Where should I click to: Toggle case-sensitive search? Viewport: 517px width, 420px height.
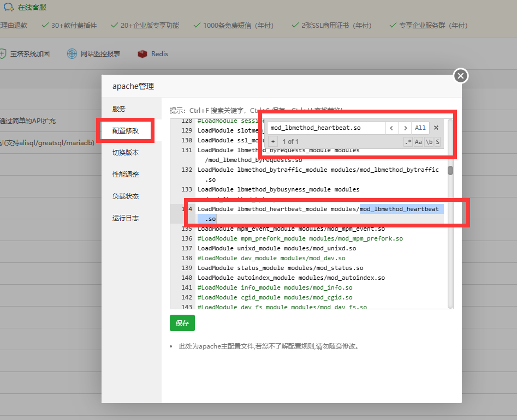[418, 142]
